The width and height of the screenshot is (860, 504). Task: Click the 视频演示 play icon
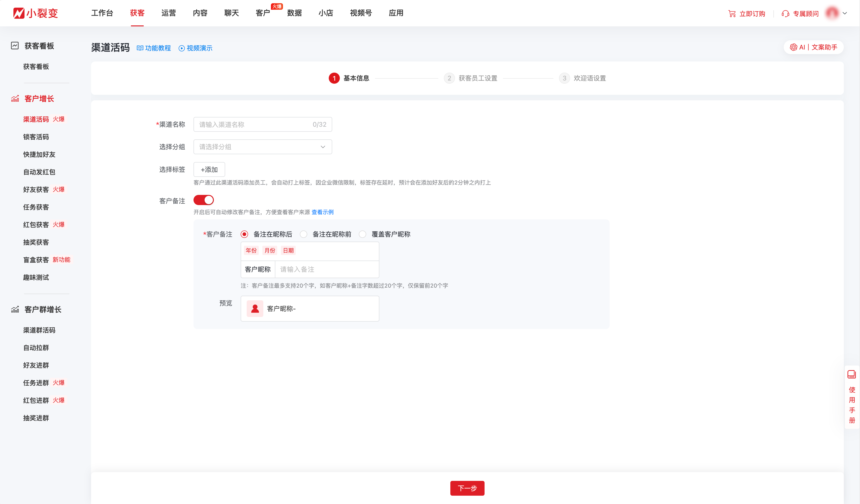coord(181,48)
